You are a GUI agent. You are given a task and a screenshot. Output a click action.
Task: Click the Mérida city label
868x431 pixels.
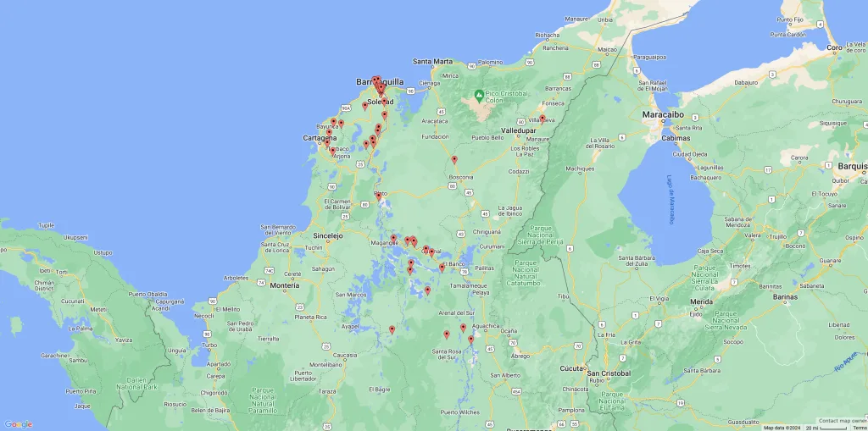tap(701, 301)
